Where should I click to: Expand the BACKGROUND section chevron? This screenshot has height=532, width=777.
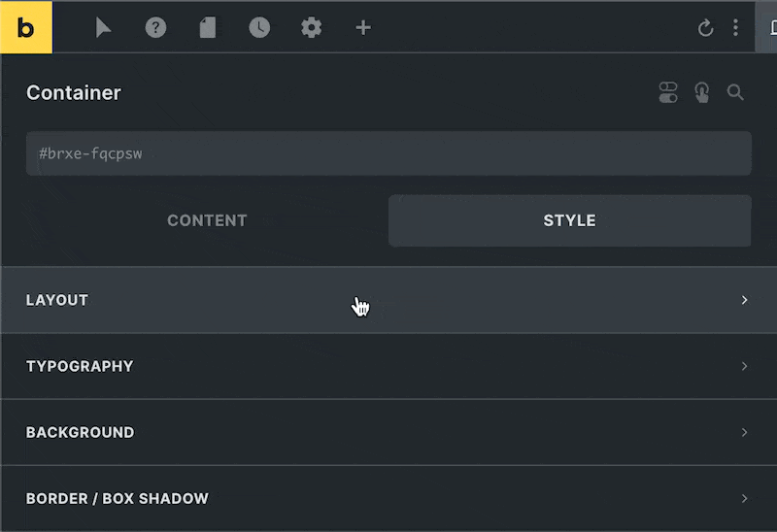[x=744, y=432]
